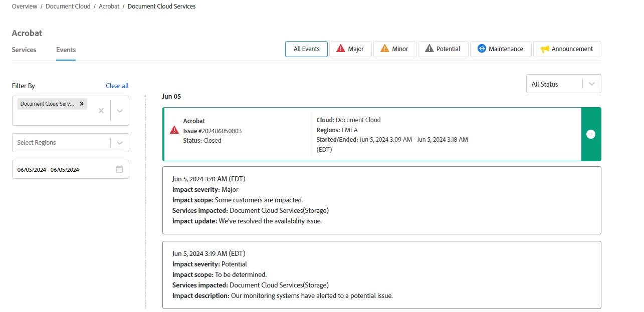Click the 3:19 AM (EDT) update timestamp
The width and height of the screenshot is (644, 312).
tap(209, 253)
